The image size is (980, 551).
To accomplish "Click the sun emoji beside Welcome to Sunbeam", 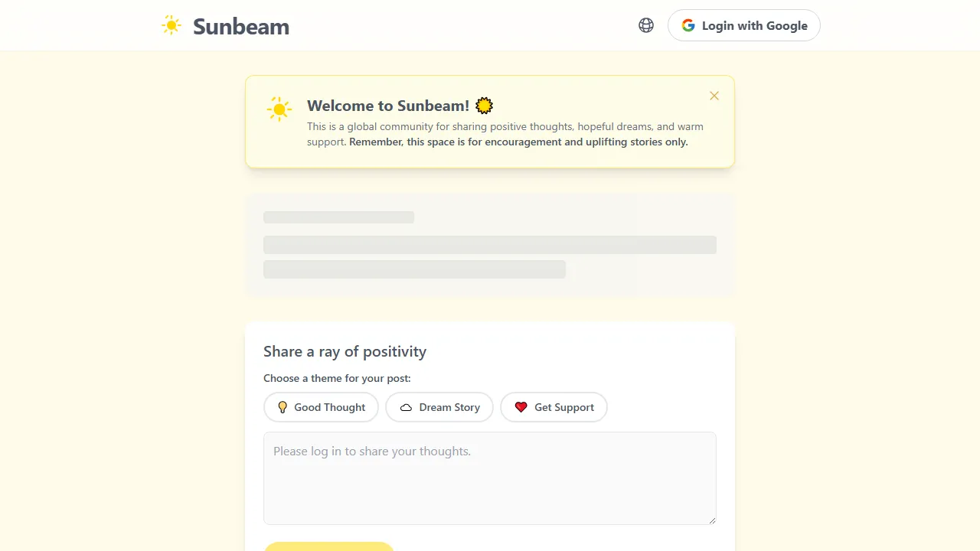I will (484, 106).
